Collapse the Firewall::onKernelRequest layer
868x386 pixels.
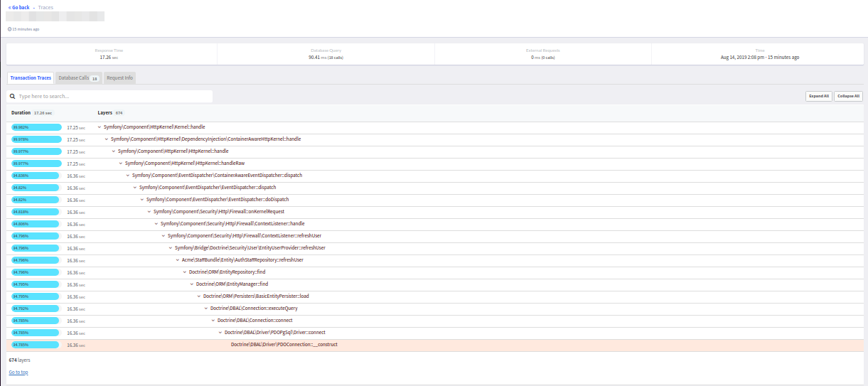149,212
